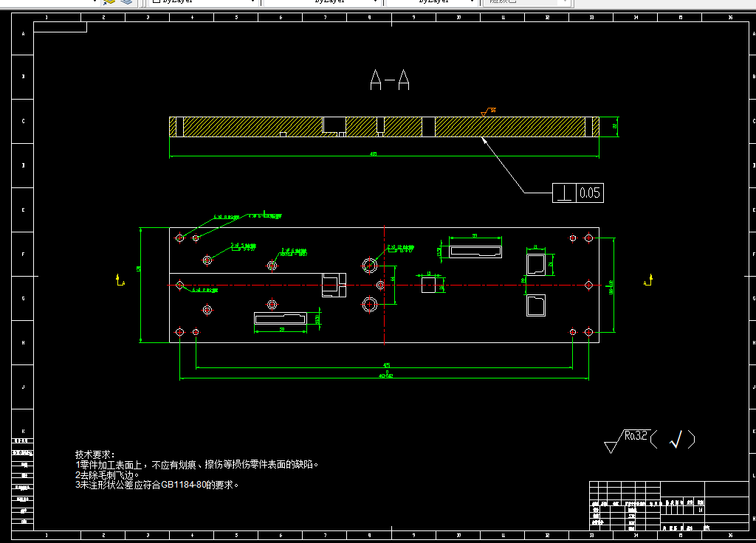Viewport: 756px width, 543px height.
Task: Select the upper right D-shaped cutout
Action: click(536, 265)
